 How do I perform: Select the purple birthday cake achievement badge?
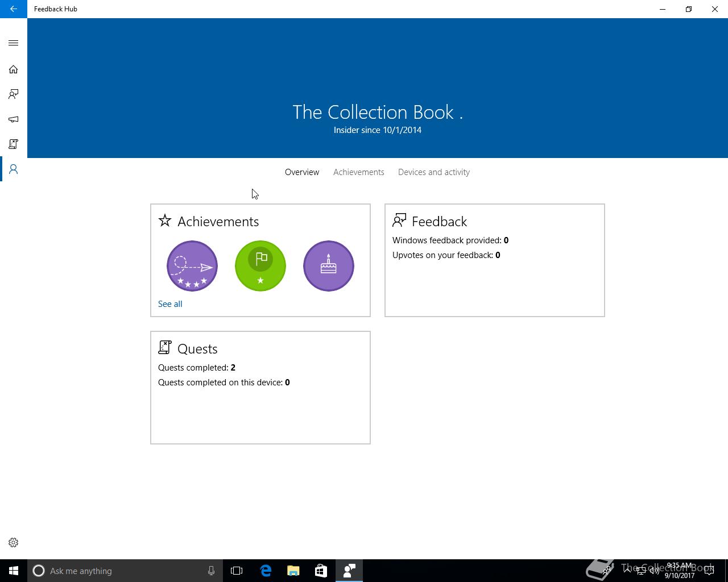pyautogui.click(x=329, y=266)
